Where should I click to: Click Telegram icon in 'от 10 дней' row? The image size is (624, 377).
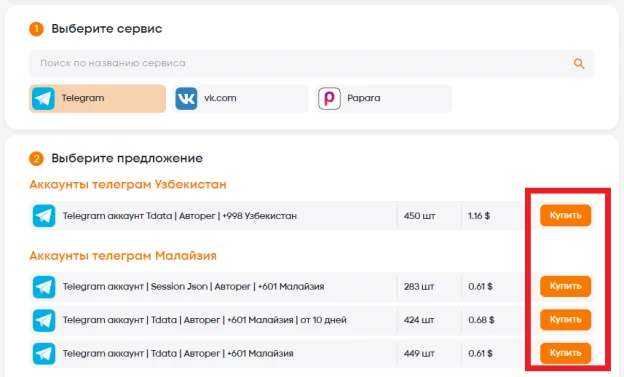(x=44, y=320)
